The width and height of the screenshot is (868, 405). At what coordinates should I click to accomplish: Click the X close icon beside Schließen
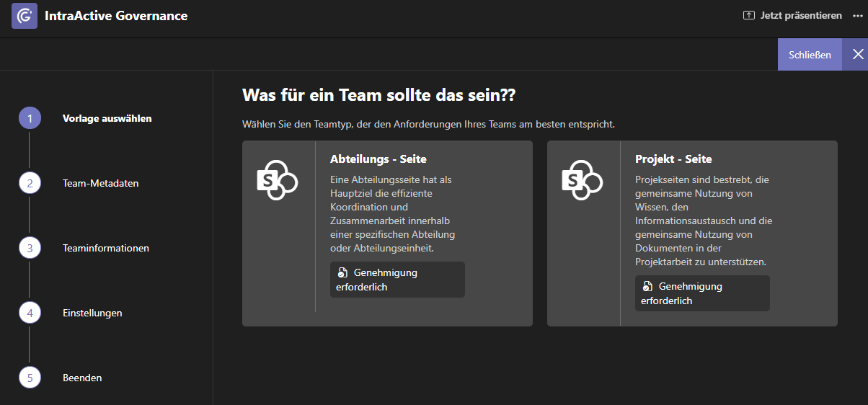857,55
